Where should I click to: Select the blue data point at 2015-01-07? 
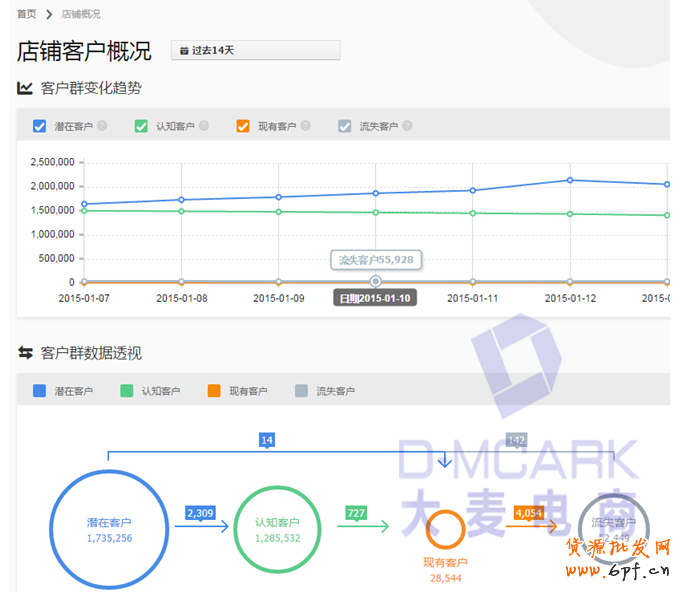(x=85, y=204)
